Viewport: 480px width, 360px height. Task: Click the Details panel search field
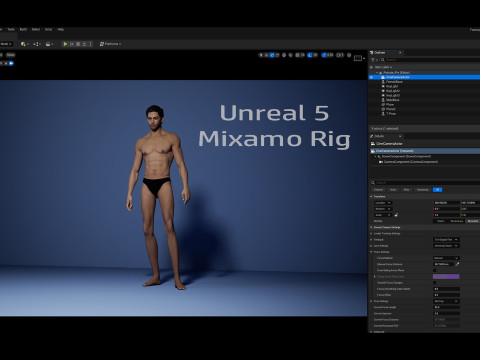pos(427,183)
